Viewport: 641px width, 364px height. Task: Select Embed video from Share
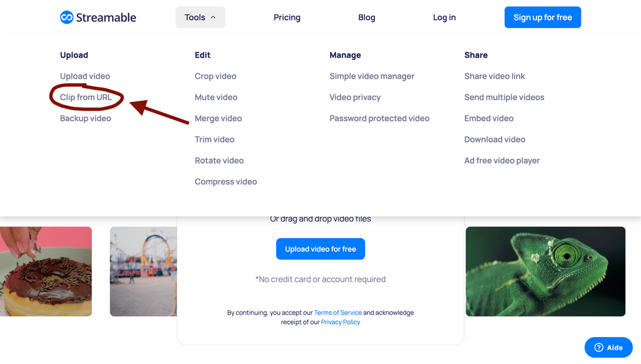click(489, 118)
